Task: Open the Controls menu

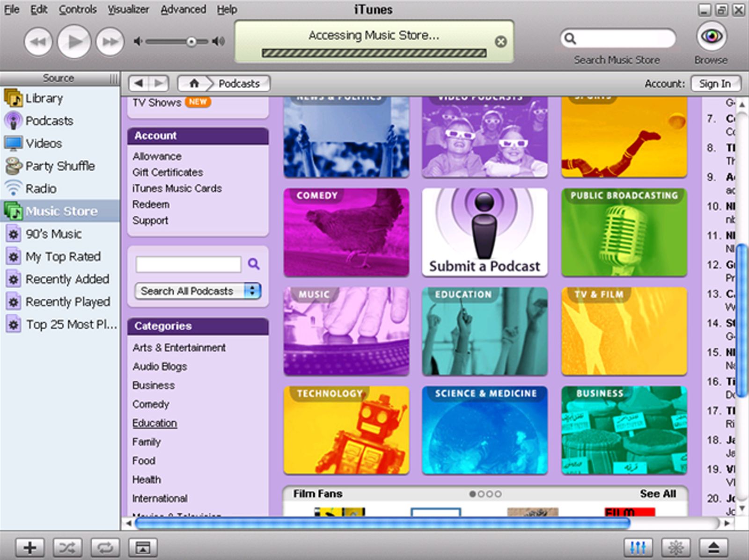Action: click(x=78, y=9)
